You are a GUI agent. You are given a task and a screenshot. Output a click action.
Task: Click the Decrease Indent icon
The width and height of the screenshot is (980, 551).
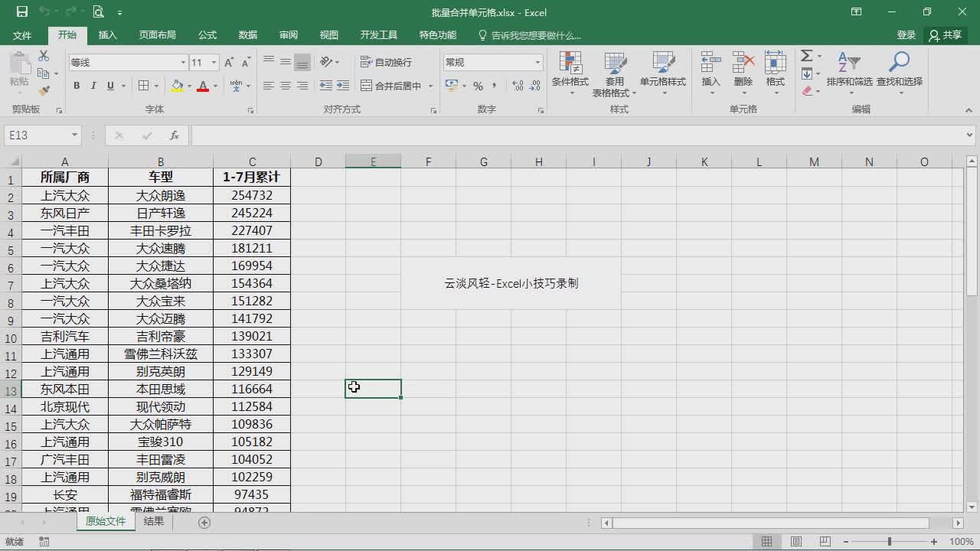[x=326, y=86]
